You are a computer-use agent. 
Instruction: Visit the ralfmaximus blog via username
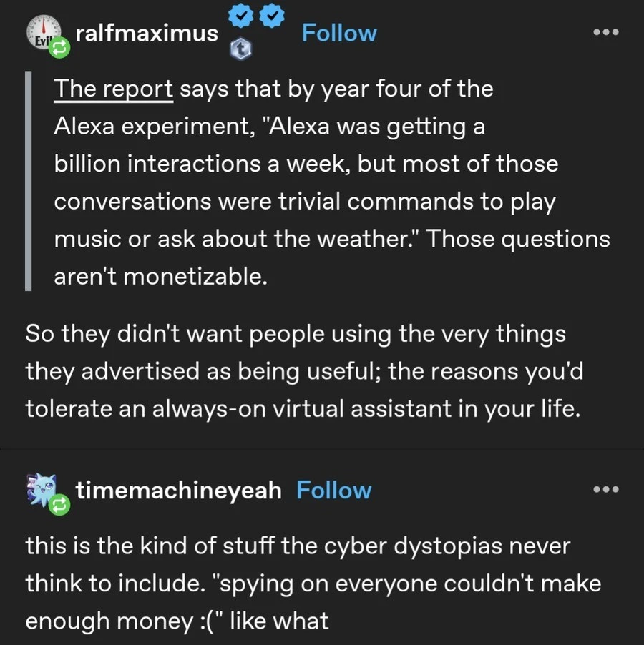point(147,33)
